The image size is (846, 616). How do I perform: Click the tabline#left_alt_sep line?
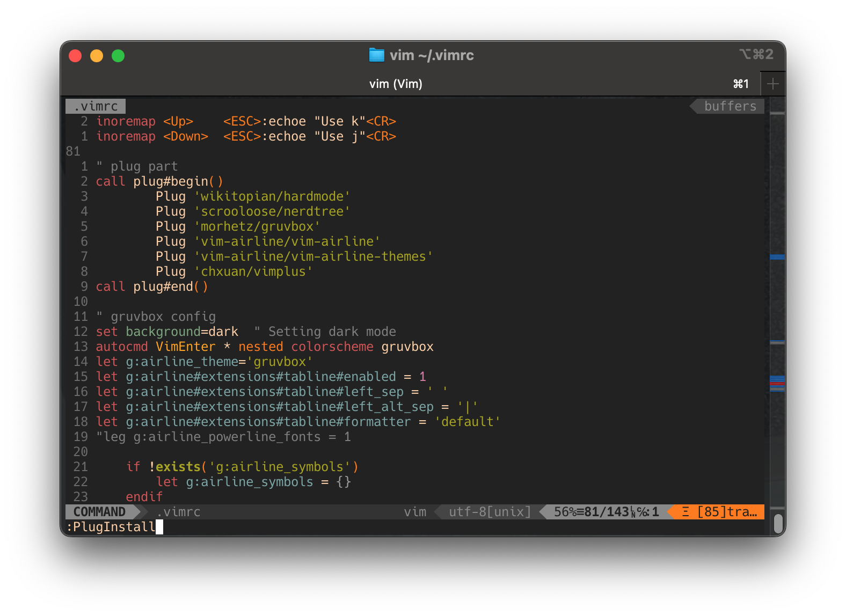(x=287, y=407)
